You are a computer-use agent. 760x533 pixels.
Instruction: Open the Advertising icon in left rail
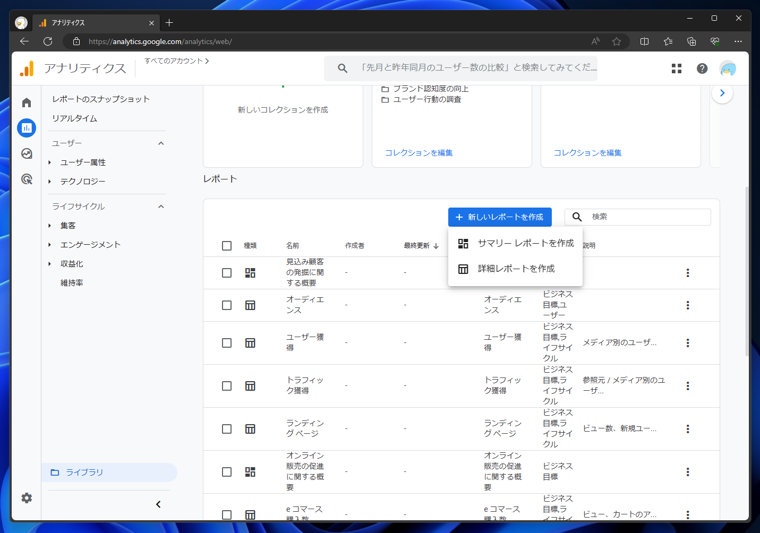[x=27, y=179]
